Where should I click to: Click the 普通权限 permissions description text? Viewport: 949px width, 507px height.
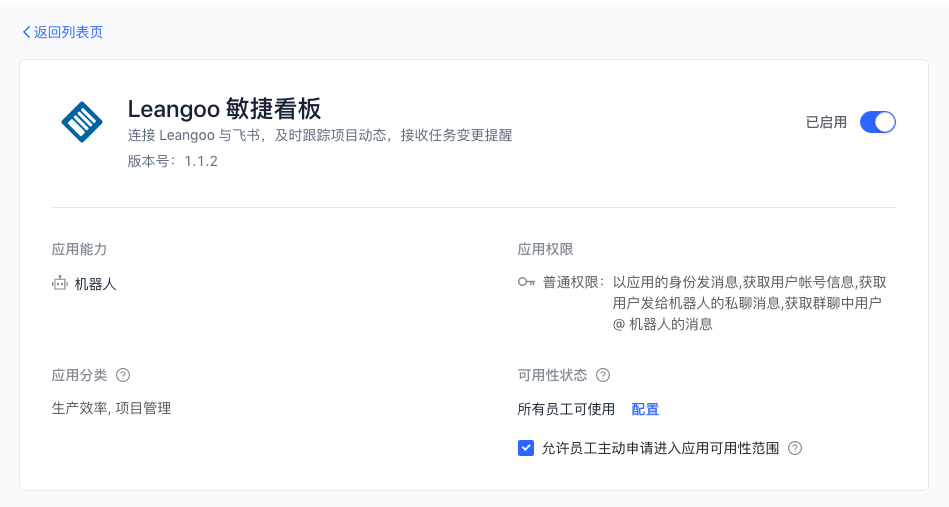(714, 303)
